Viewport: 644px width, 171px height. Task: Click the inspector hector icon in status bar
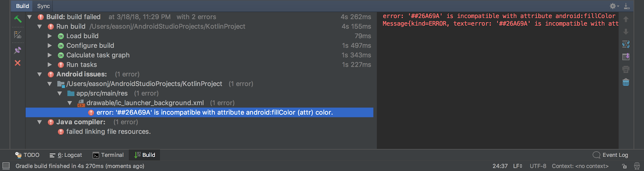click(x=637, y=166)
